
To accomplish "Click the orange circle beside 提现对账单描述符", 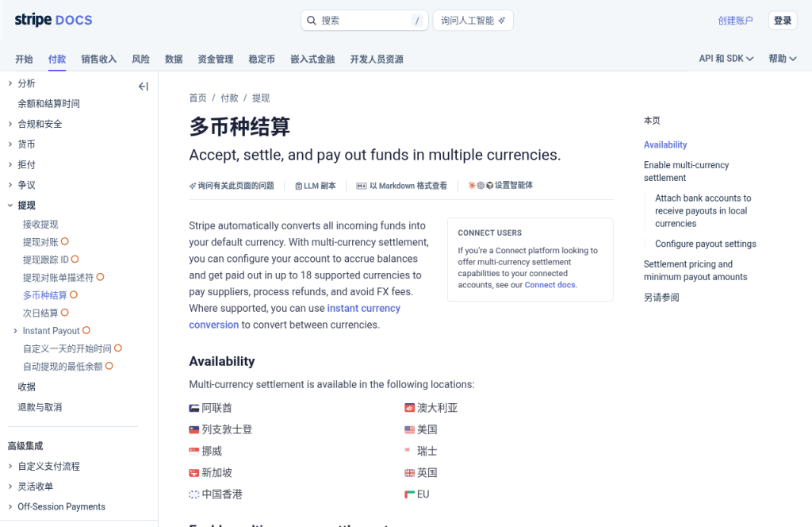I will (101, 277).
